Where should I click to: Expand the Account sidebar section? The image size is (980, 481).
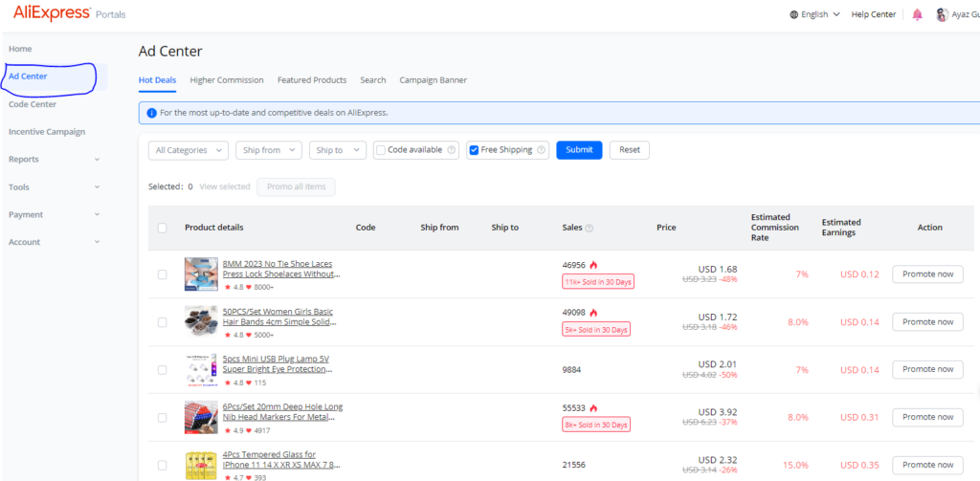coord(54,242)
